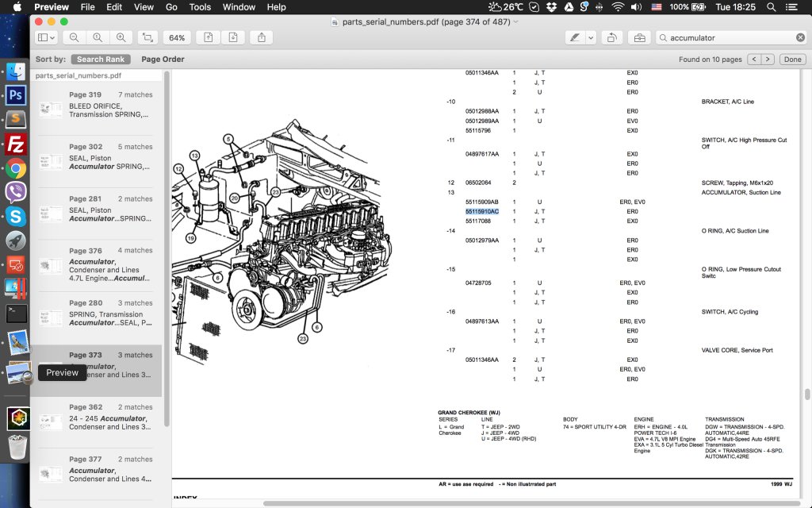
Task: Open the View menu
Action: [x=144, y=6]
